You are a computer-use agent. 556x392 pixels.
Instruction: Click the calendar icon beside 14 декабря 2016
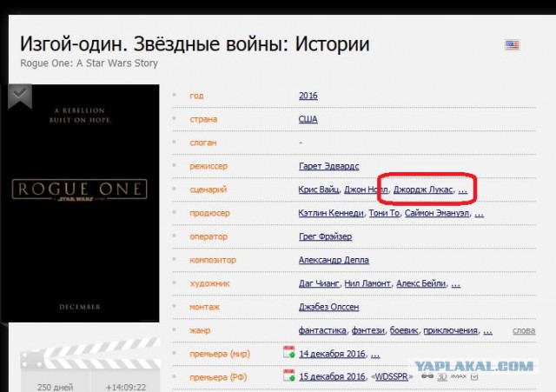(288, 352)
